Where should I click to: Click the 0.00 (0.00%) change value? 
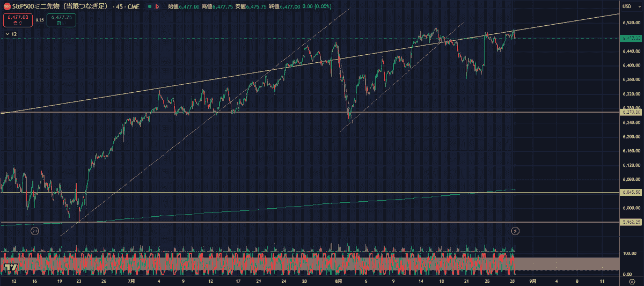(x=317, y=6)
